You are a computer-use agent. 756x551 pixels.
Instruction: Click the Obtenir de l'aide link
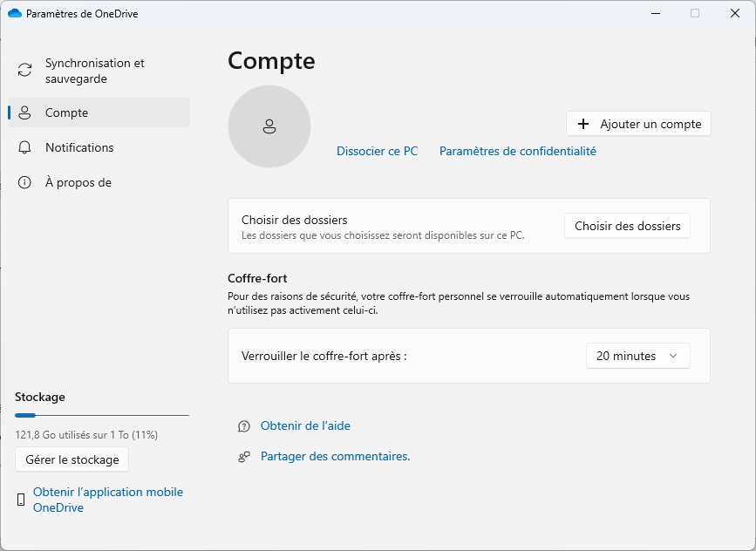pyautogui.click(x=305, y=426)
